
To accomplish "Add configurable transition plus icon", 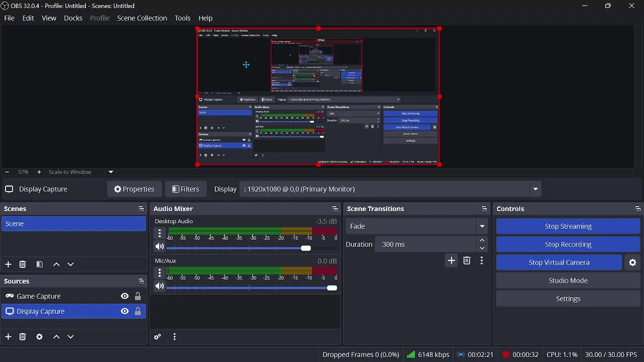I will click(x=451, y=260).
